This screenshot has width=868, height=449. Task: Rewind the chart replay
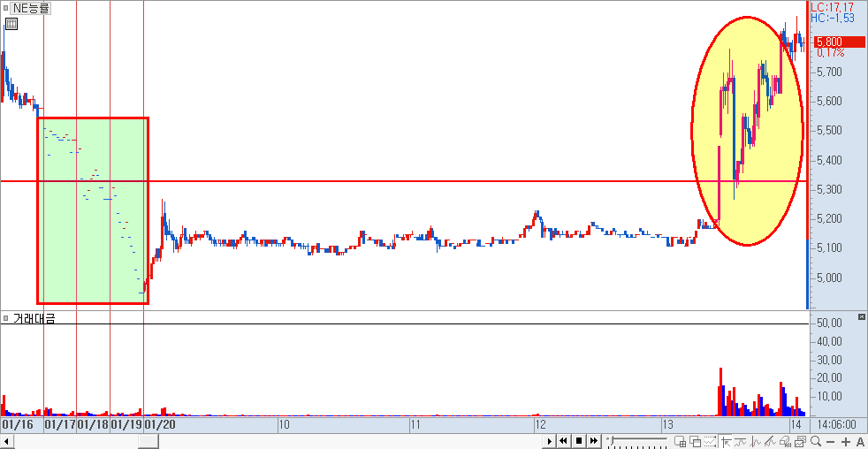564,441
